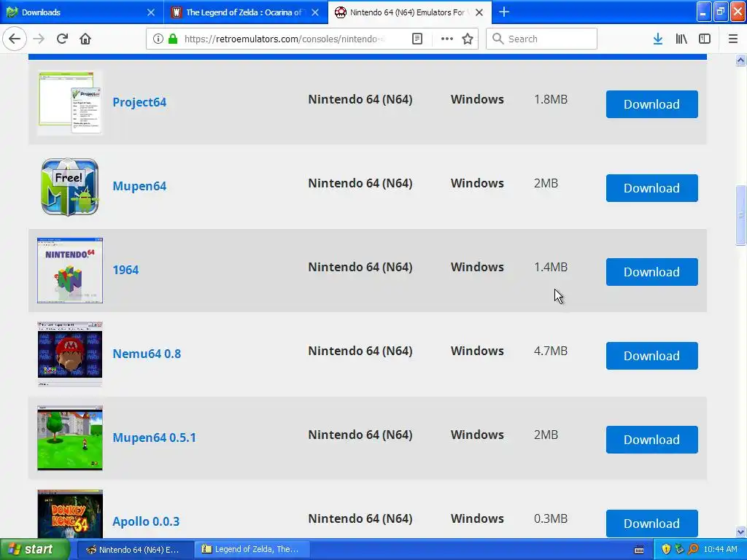Image resolution: width=747 pixels, height=560 pixels.
Task: Switch to the Downloads tab
Action: tap(82, 12)
